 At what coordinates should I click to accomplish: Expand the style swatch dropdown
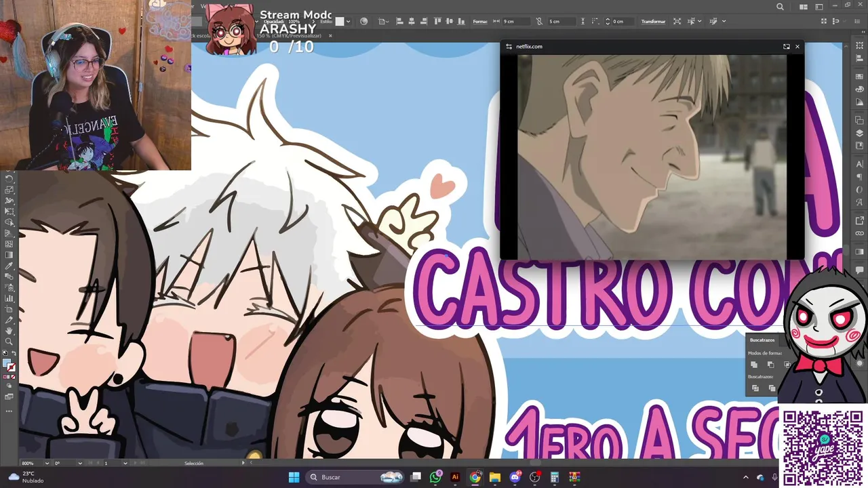coord(349,21)
